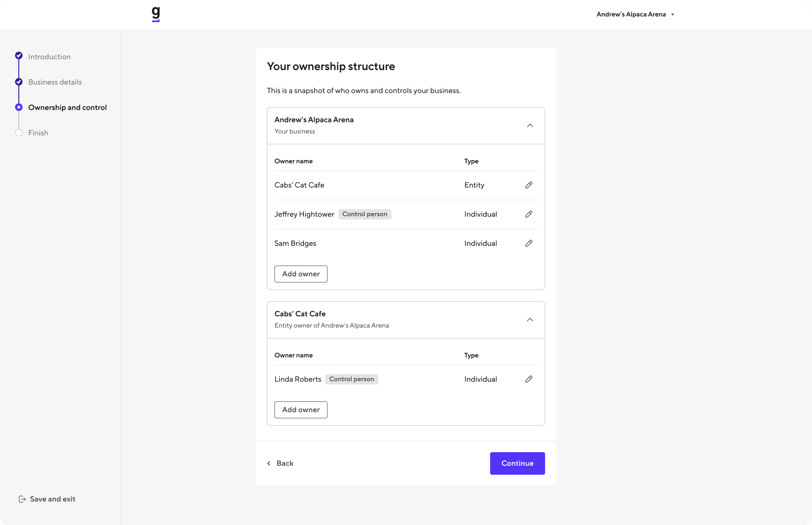Click Jeffrey Hightower's Control person badge

[365, 214]
